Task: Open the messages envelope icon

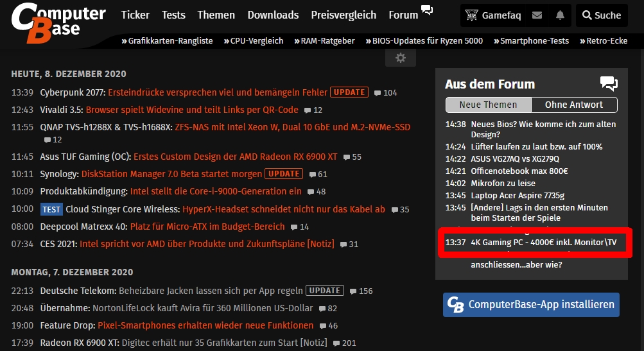Action: pyautogui.click(x=537, y=15)
